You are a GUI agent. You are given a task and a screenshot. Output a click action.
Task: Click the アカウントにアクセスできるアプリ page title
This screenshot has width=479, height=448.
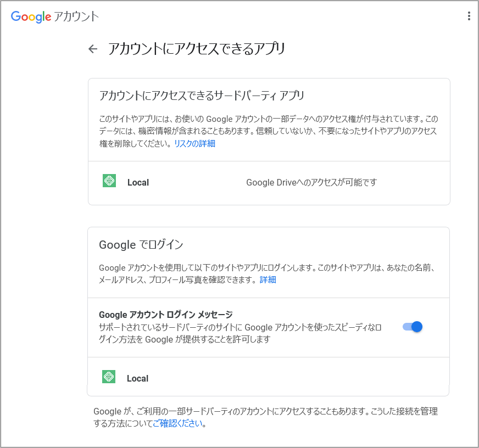pyautogui.click(x=197, y=49)
